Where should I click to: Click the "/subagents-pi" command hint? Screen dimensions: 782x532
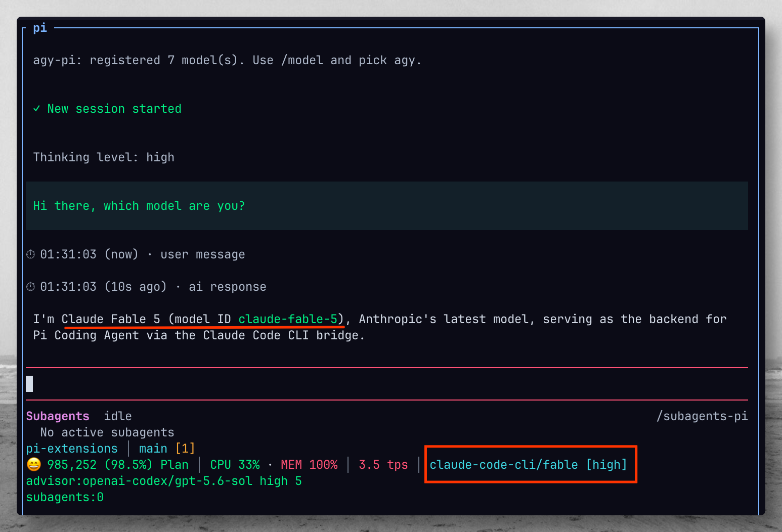pos(702,416)
